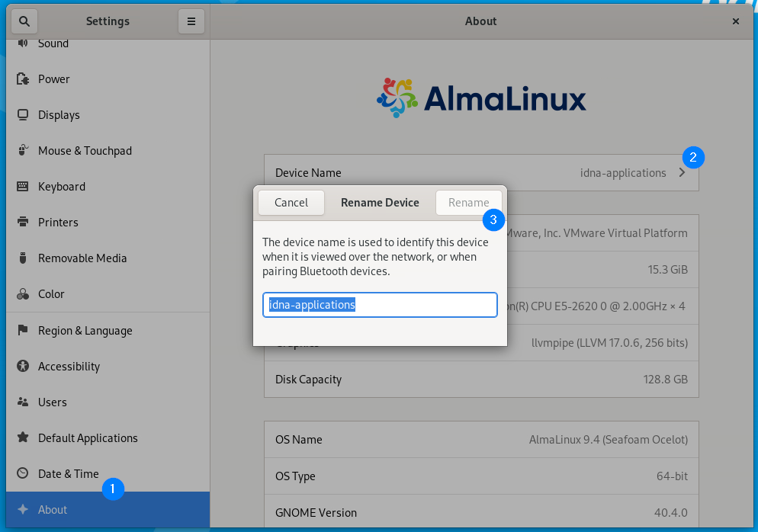
Task: Go to Keyboard settings
Action: pyautogui.click(x=108, y=187)
